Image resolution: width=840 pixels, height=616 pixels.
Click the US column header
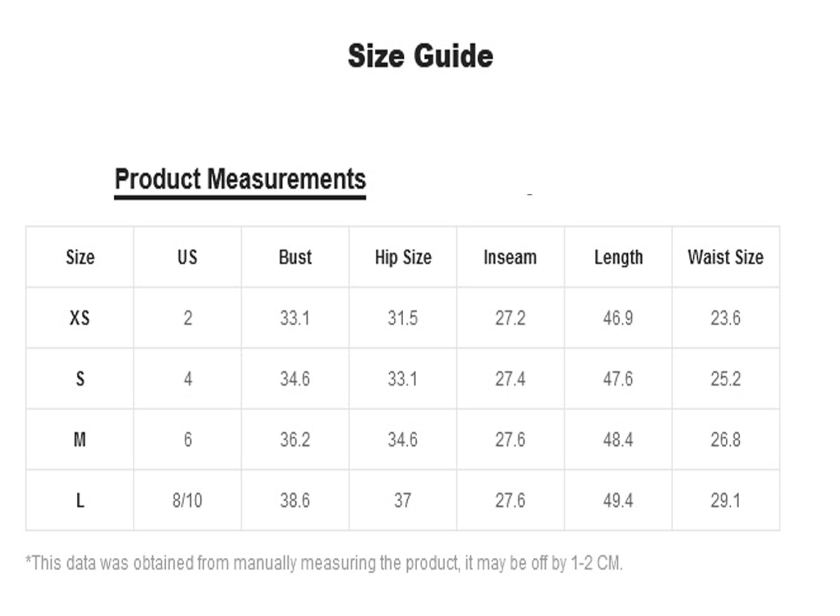(187, 257)
